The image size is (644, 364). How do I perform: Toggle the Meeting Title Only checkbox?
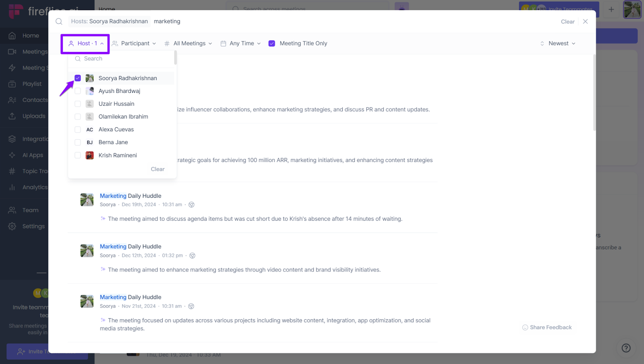point(272,43)
